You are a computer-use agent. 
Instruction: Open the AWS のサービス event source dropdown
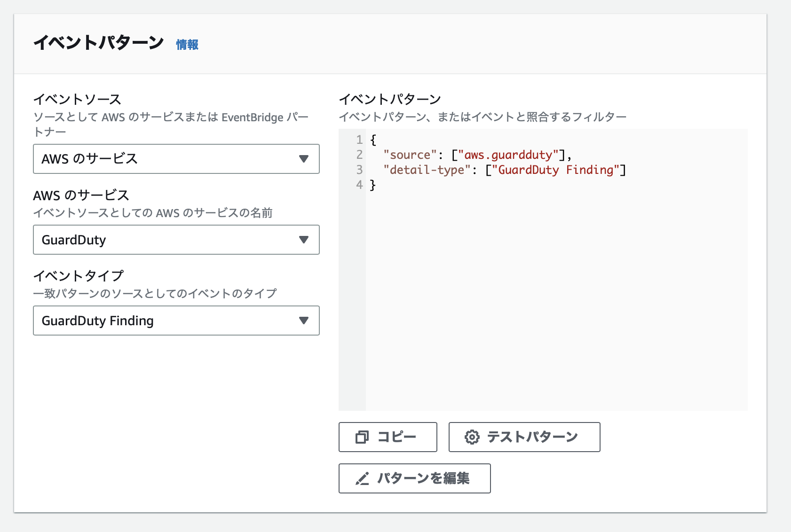click(176, 159)
